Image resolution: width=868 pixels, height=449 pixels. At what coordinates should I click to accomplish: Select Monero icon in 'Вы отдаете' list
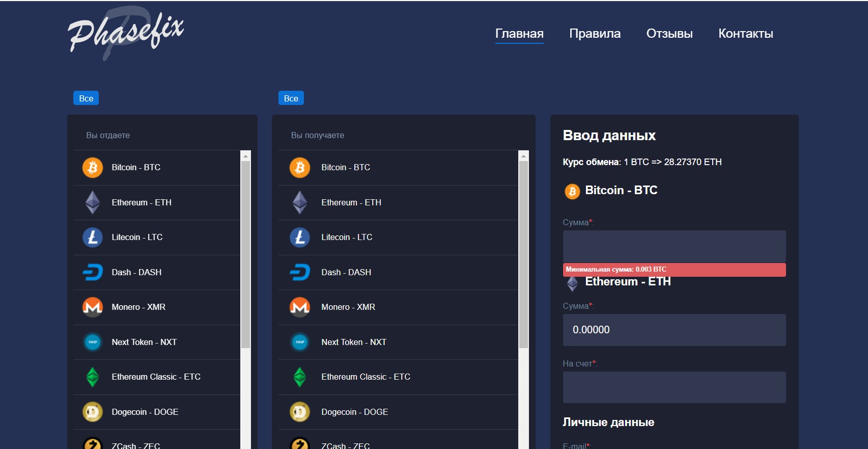tap(93, 307)
